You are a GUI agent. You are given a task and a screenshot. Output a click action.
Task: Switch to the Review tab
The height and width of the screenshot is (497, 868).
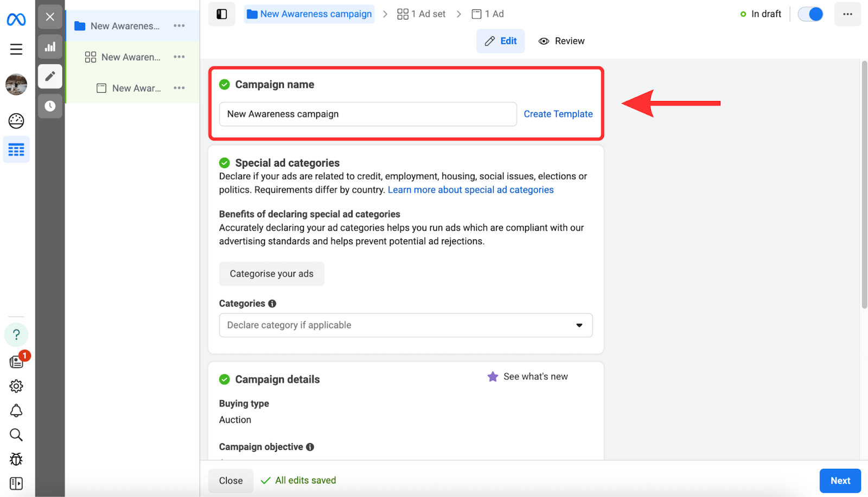561,41
